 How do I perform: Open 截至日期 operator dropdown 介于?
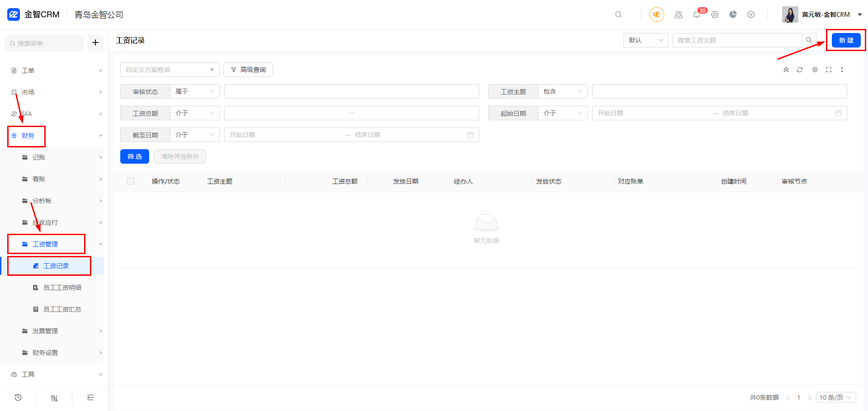pos(195,135)
